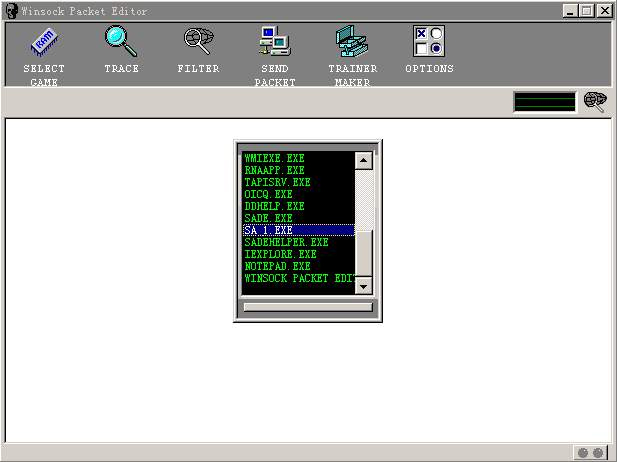Click the right status indicator light at bottom right
Screen dimensions: 617x462
[x=598, y=453]
